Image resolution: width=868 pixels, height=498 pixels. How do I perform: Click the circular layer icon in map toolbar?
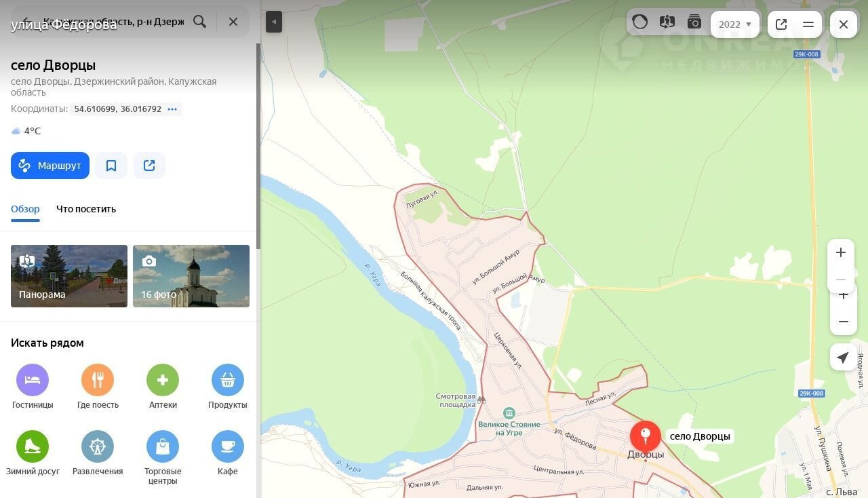click(x=640, y=22)
